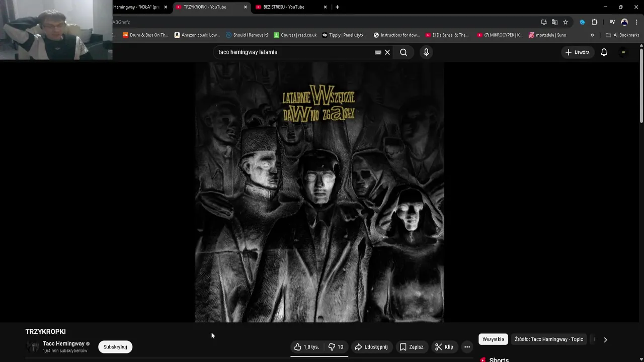This screenshot has width=644, height=362.
Task: Share the video via Udostępnij
Action: pos(371,347)
